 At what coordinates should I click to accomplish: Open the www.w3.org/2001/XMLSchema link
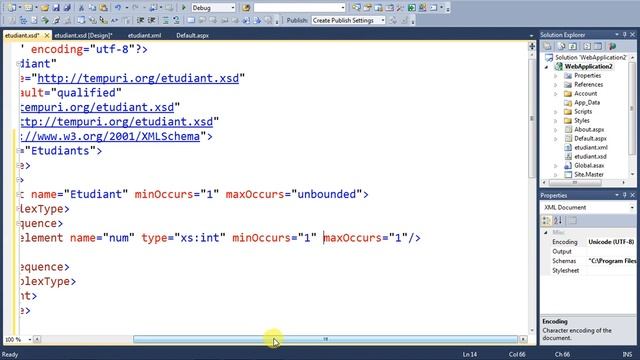click(110, 136)
